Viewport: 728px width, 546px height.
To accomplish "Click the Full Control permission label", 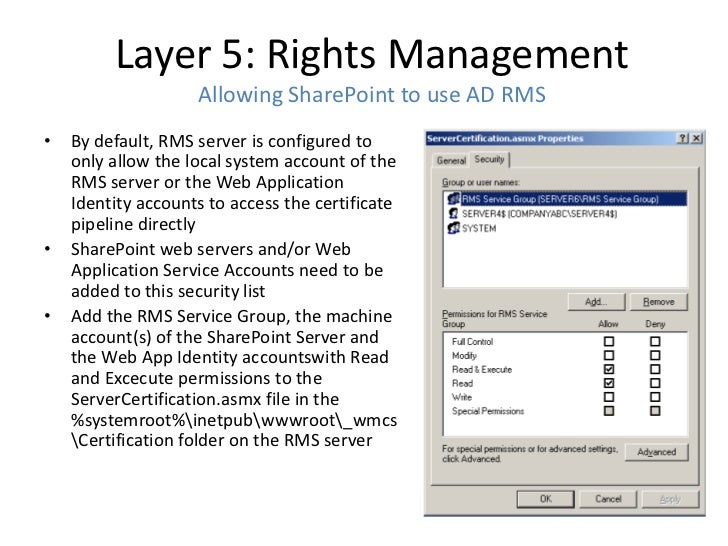I will click(473, 342).
